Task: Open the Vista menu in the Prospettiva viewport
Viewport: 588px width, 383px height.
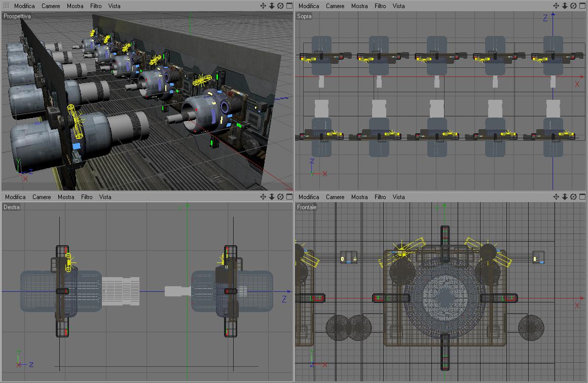Action: (114, 6)
